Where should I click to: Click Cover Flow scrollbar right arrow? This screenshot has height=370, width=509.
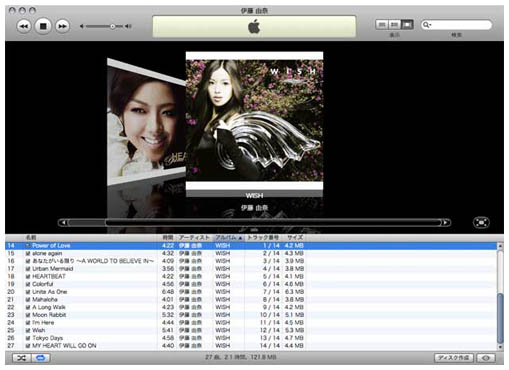coord(446,222)
